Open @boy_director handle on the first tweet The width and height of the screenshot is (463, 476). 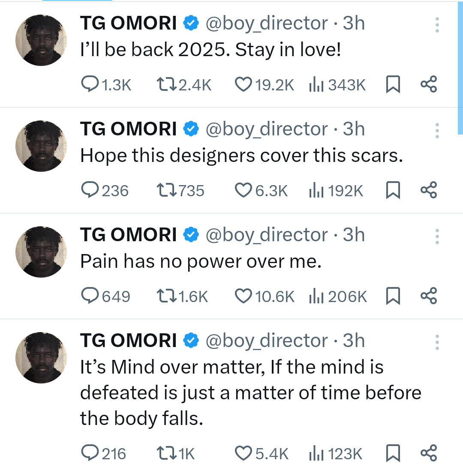click(267, 23)
